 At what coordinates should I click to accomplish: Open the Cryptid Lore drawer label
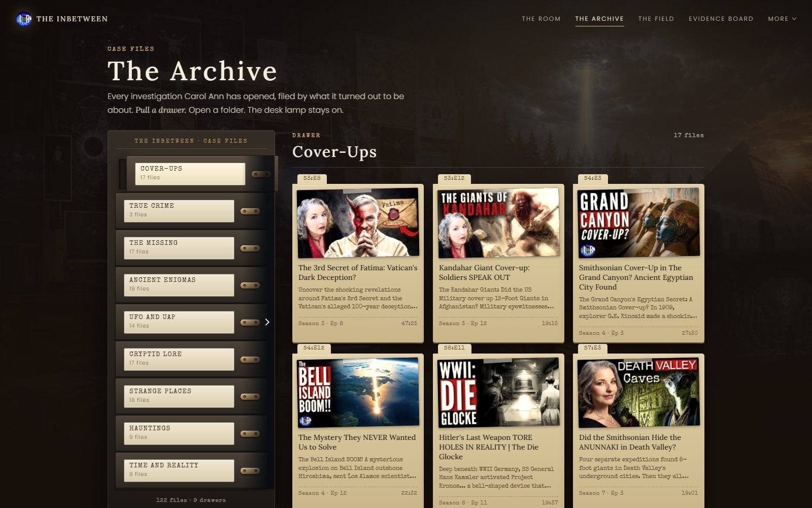[x=179, y=359]
